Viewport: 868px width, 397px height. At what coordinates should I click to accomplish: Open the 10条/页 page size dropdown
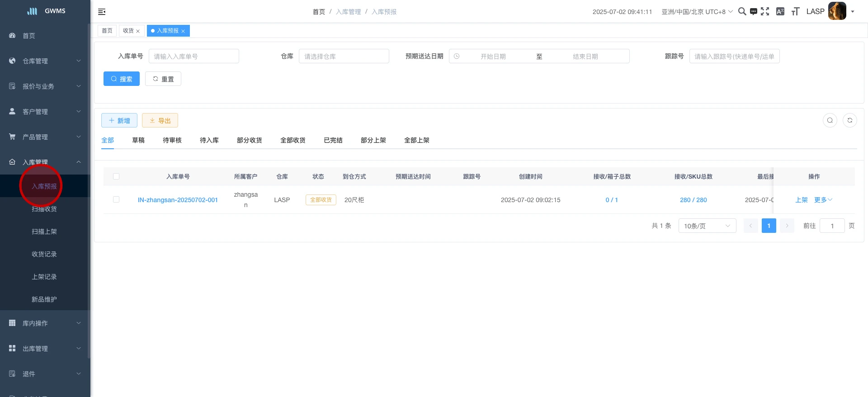pyautogui.click(x=707, y=226)
